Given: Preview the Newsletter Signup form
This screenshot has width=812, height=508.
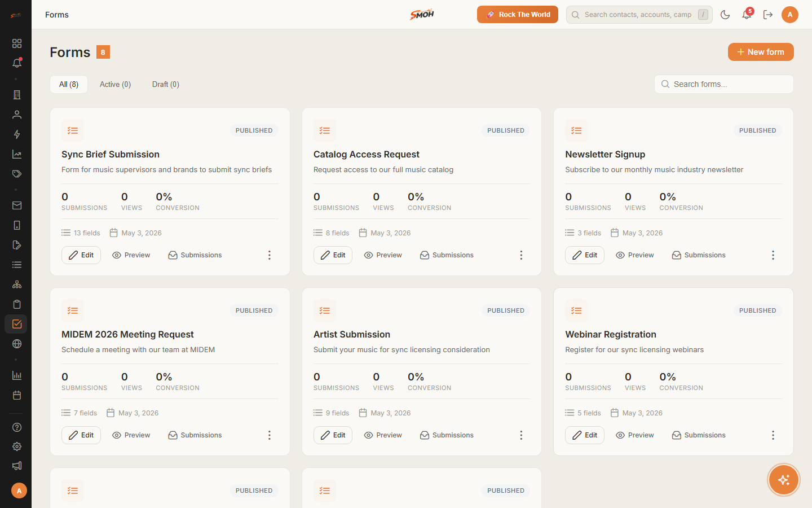Looking at the screenshot, I should tap(635, 255).
